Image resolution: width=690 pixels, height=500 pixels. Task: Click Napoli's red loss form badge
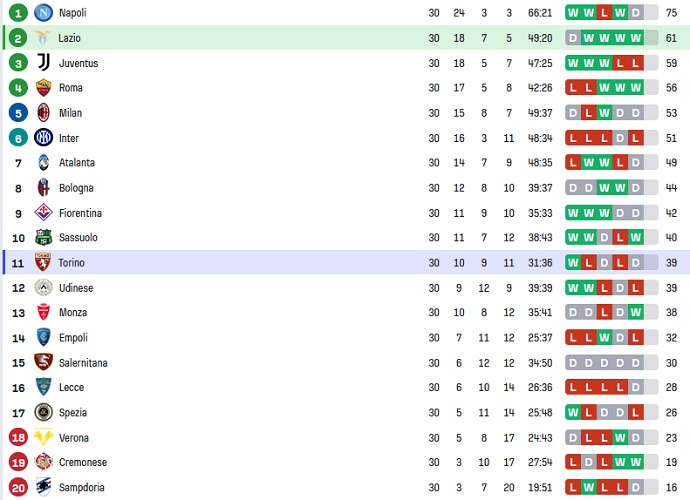(x=604, y=13)
